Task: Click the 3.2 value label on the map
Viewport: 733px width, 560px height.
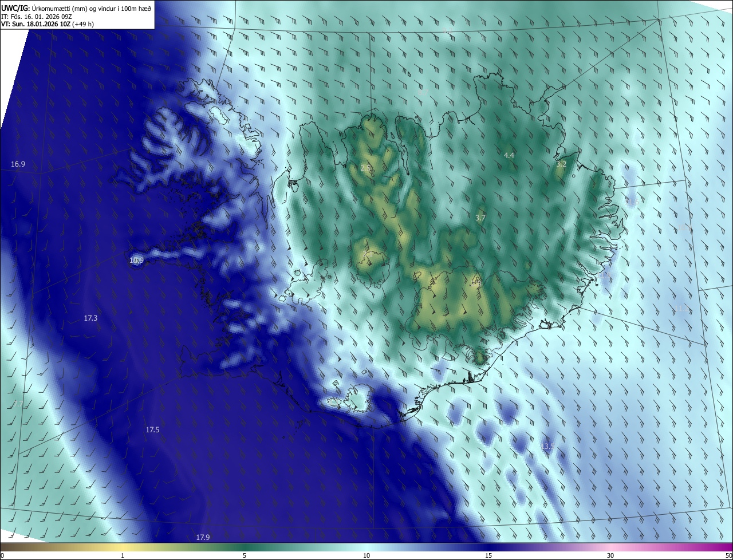Action: (x=561, y=164)
